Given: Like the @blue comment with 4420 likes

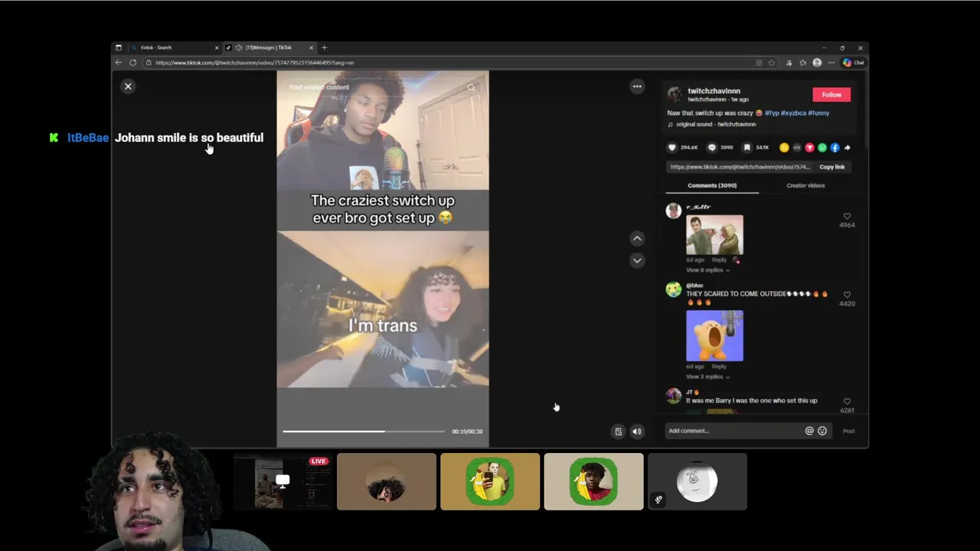Looking at the screenshot, I should coord(847,295).
